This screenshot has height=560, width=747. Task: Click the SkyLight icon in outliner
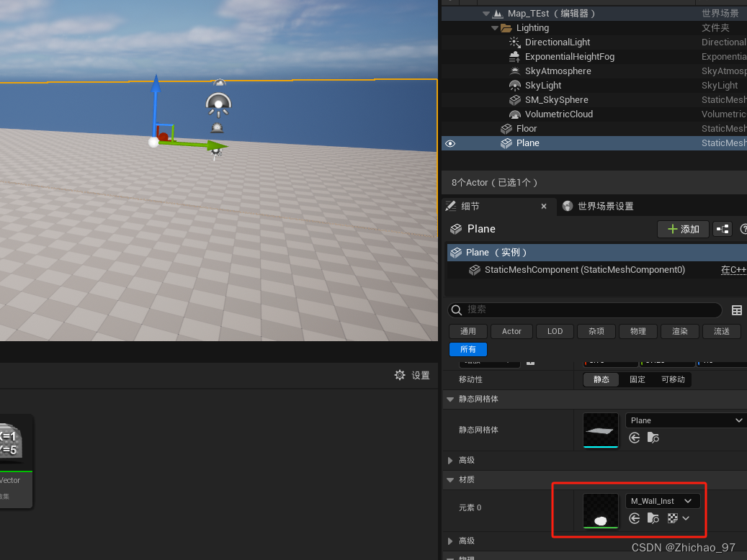point(514,85)
